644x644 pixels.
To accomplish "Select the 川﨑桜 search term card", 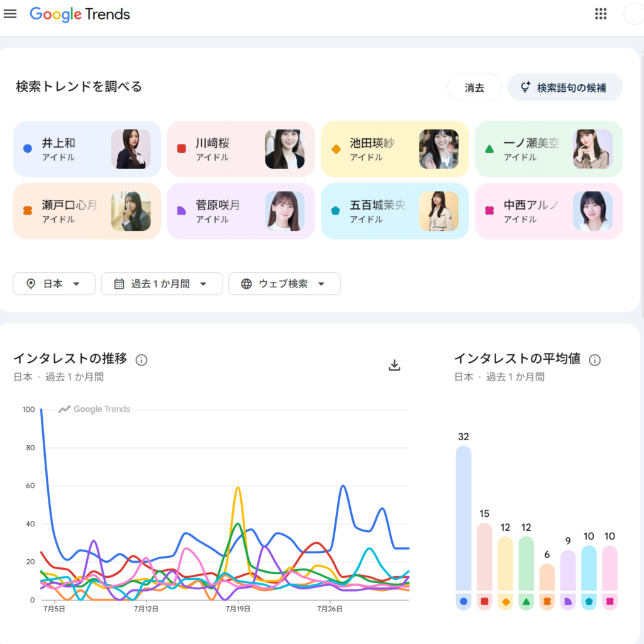I will [x=241, y=149].
